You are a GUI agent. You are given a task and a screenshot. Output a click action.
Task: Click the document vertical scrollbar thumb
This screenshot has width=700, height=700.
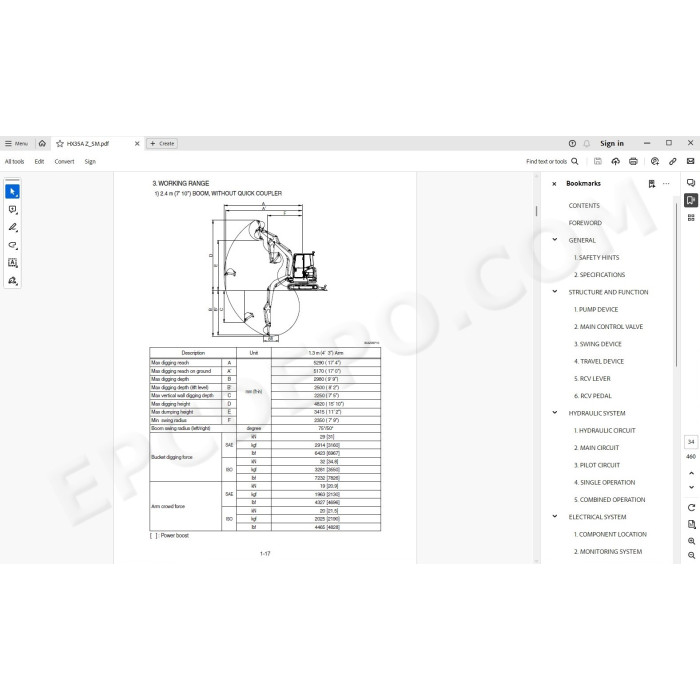point(536,211)
